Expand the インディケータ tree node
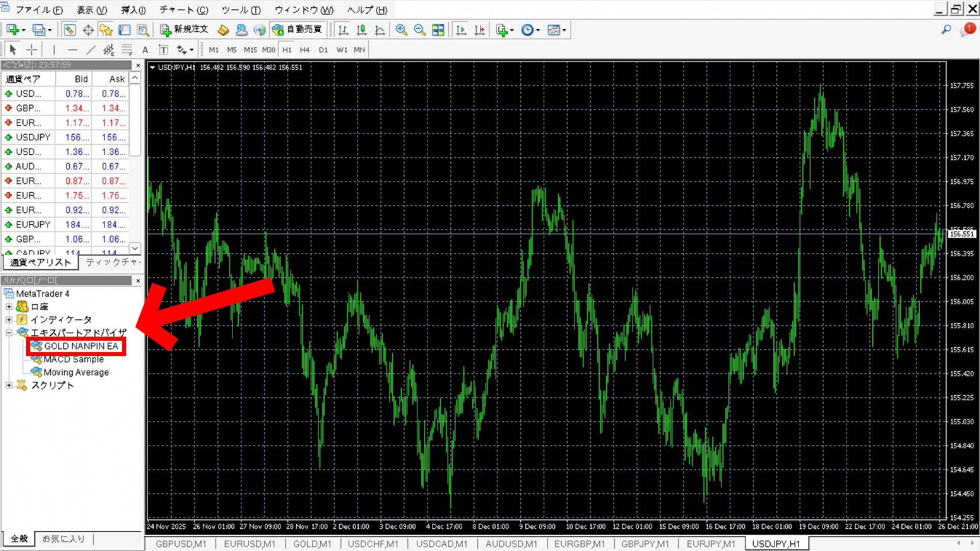The image size is (980, 551). click(9, 320)
